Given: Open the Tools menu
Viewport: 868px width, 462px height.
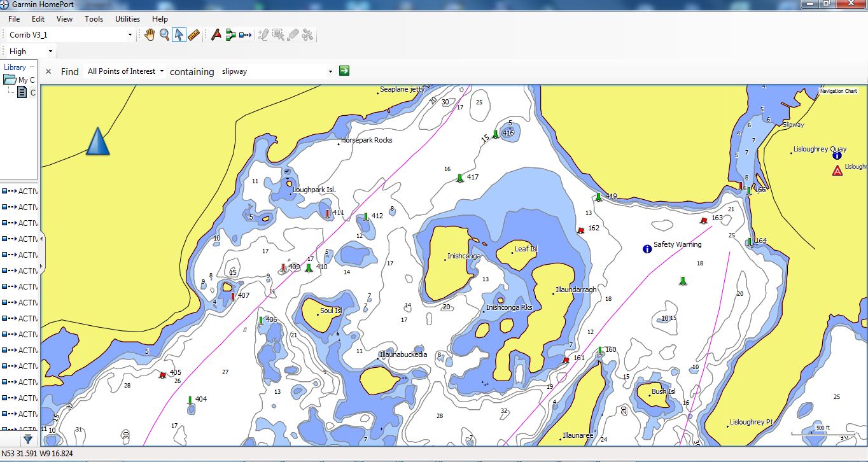Looking at the screenshot, I should [94, 19].
